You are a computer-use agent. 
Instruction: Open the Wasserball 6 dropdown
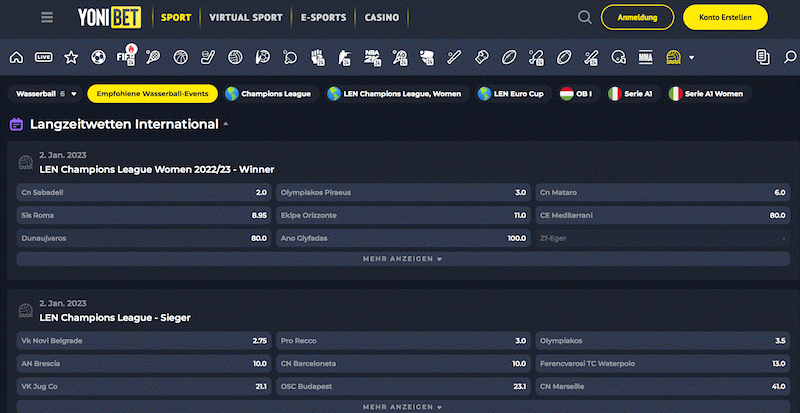(45, 94)
